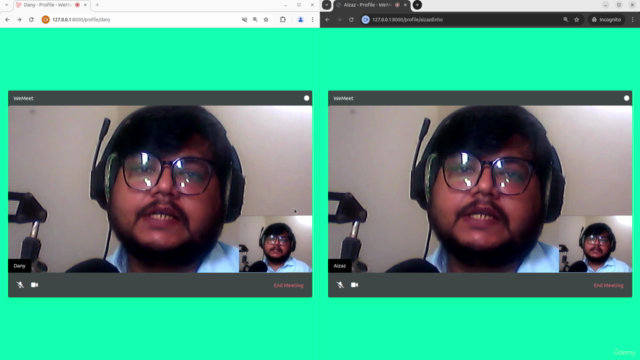Open tab search dropdown in left browser

[x=7, y=5]
